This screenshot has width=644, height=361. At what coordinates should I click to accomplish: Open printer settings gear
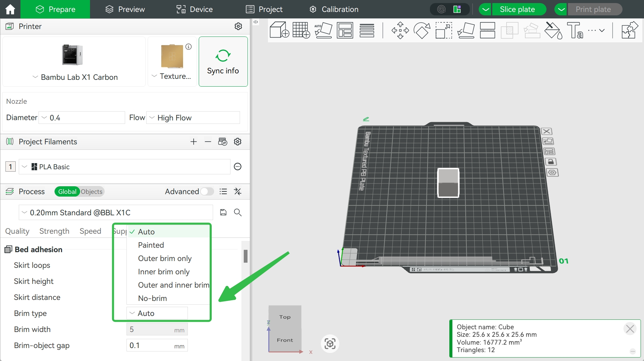238,26
